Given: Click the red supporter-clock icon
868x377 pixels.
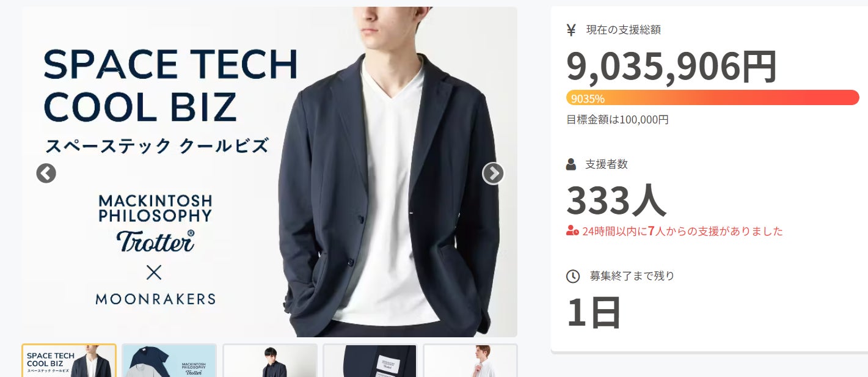Looking at the screenshot, I should (572, 232).
